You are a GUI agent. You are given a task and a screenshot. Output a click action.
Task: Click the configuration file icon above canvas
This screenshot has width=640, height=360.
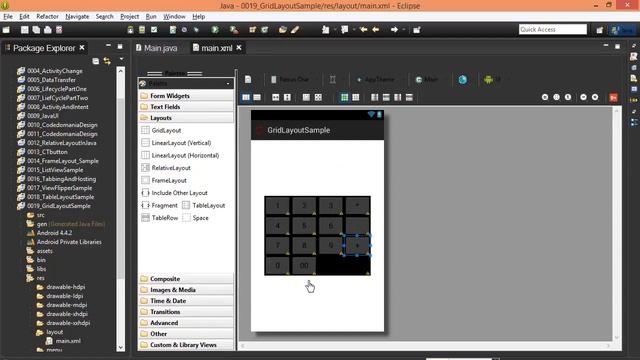point(248,80)
